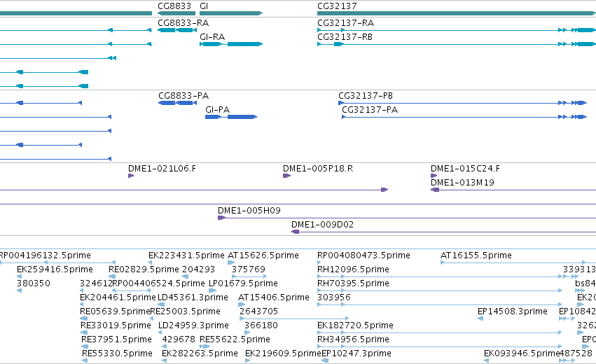This screenshot has height=364, width=596.
Task: Click the EK223431.5prime EST label
Action: (x=186, y=255)
